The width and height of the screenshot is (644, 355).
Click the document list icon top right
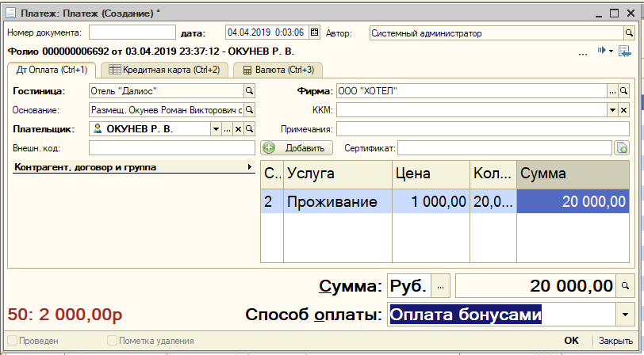tap(624, 51)
